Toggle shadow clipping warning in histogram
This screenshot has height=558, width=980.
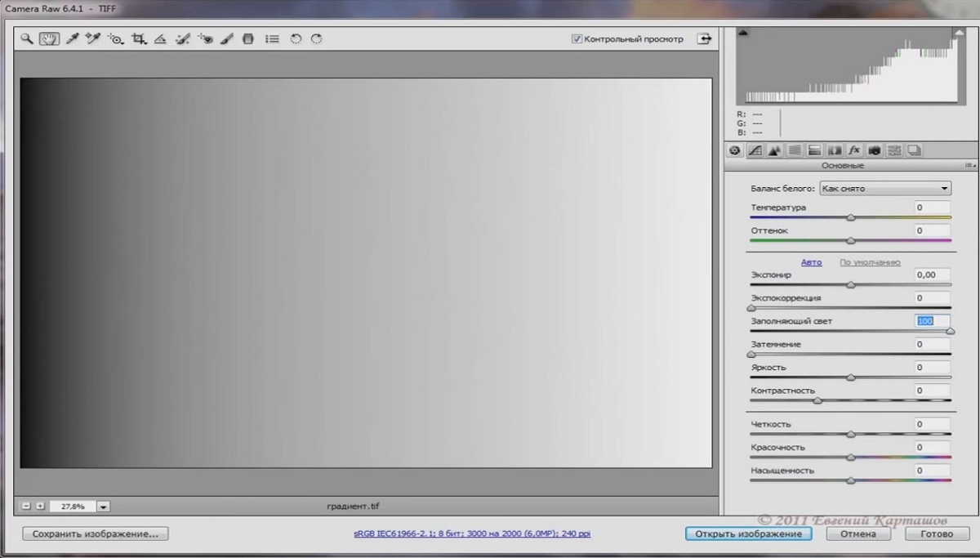pyautogui.click(x=743, y=33)
